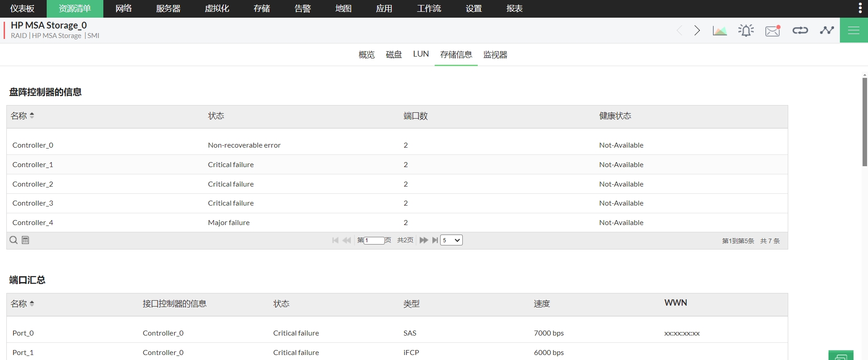This screenshot has width=868, height=360.
Task: Click the WWN value 'xx:xx:xx:xx'
Action: [x=682, y=333]
